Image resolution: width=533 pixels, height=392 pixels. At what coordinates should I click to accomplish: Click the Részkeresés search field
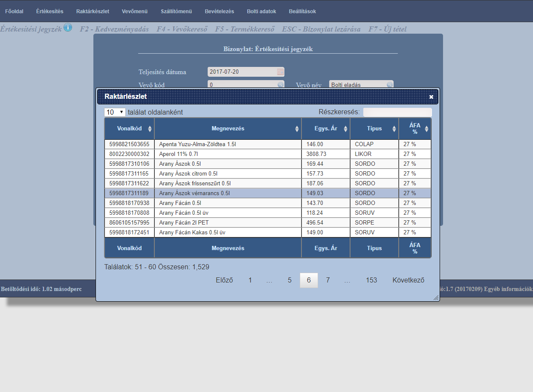pyautogui.click(x=397, y=112)
